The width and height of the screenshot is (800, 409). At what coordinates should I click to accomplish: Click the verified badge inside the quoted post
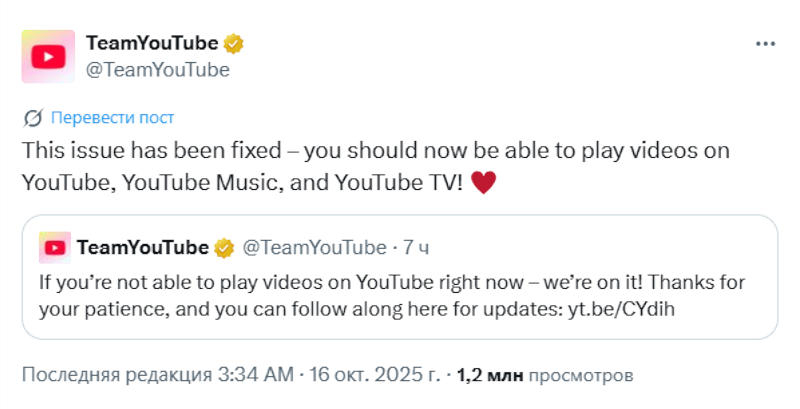point(226,247)
